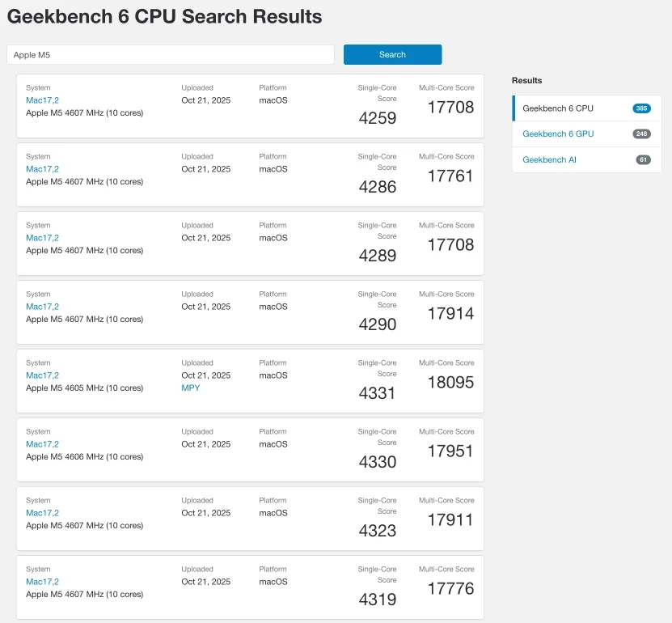Click the multi-core score 17776
The height and width of the screenshot is (623, 672).
451,589
